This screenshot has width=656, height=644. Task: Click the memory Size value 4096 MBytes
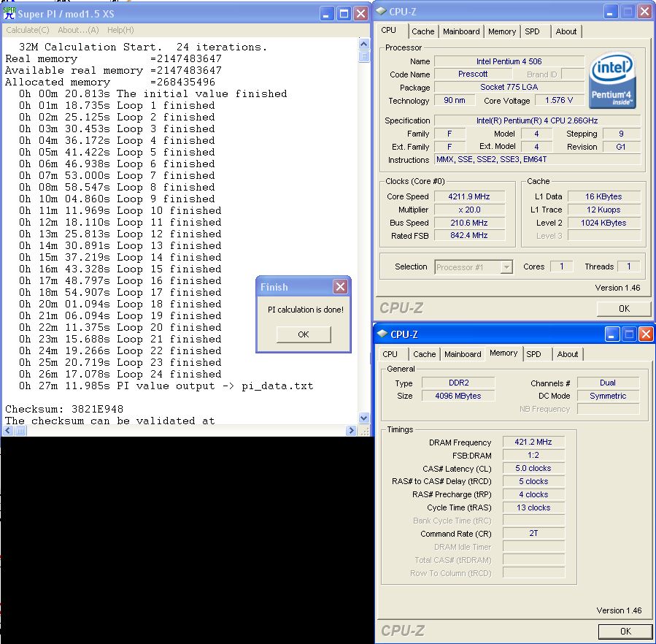(x=458, y=396)
